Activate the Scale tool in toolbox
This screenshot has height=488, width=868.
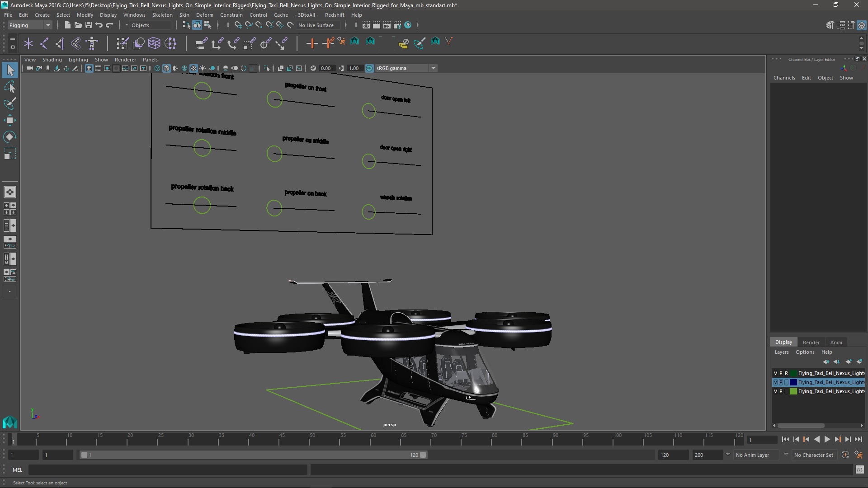10,154
